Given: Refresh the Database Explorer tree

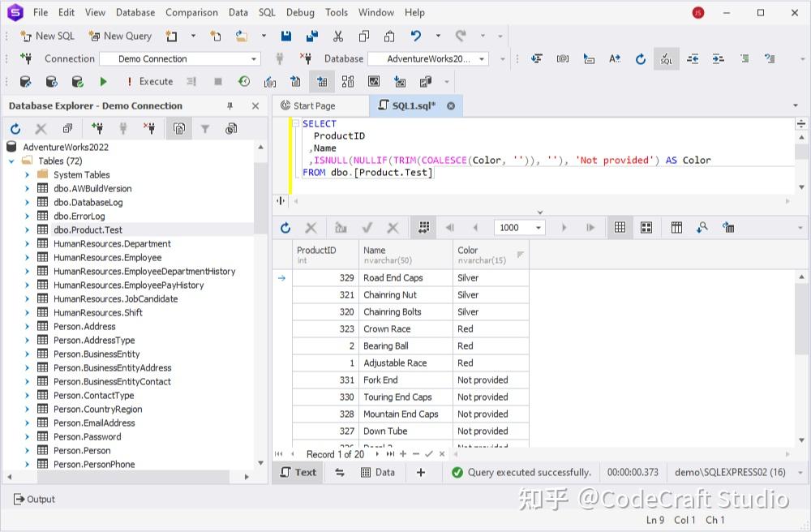Looking at the screenshot, I should click(x=14, y=128).
